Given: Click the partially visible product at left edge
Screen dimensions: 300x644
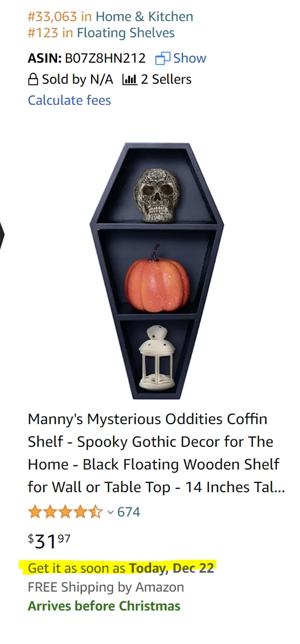Looking at the screenshot, I should [x=2, y=236].
